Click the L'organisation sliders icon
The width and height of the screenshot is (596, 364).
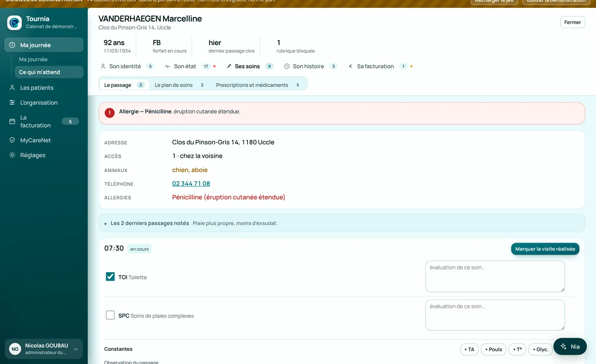click(12, 103)
